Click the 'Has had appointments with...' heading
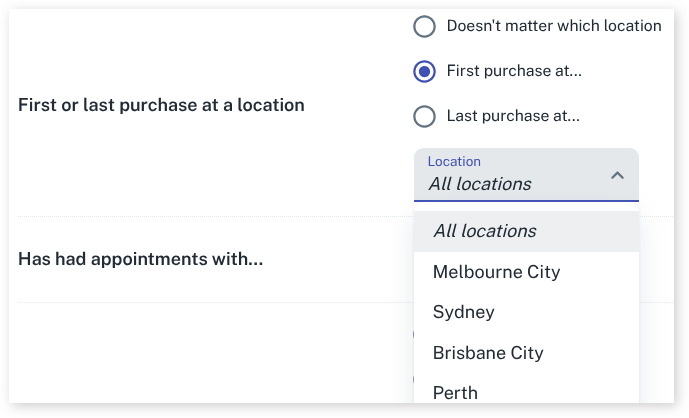 [x=141, y=260]
